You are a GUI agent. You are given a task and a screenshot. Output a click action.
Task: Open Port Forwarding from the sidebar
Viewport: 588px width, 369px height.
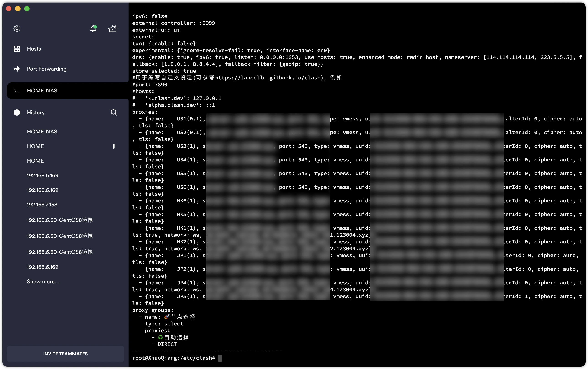[46, 69]
